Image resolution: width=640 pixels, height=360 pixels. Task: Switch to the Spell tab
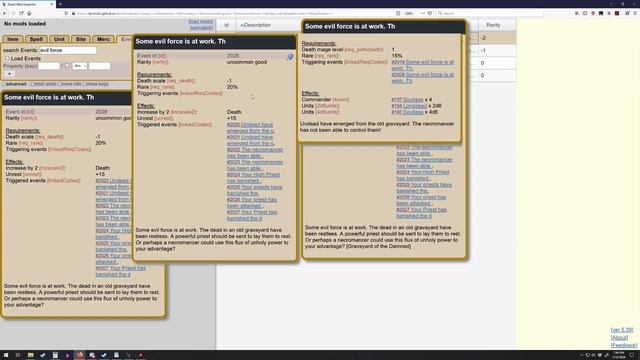click(x=36, y=39)
